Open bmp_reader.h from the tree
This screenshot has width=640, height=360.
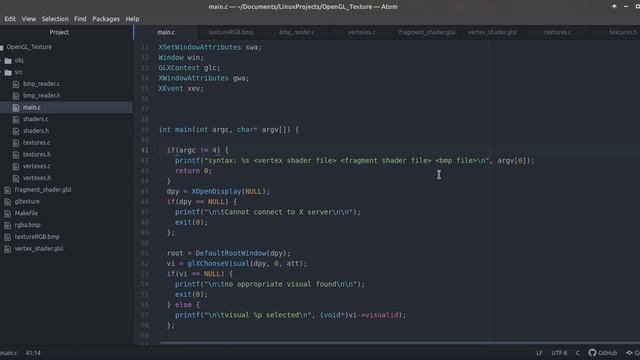(42, 96)
